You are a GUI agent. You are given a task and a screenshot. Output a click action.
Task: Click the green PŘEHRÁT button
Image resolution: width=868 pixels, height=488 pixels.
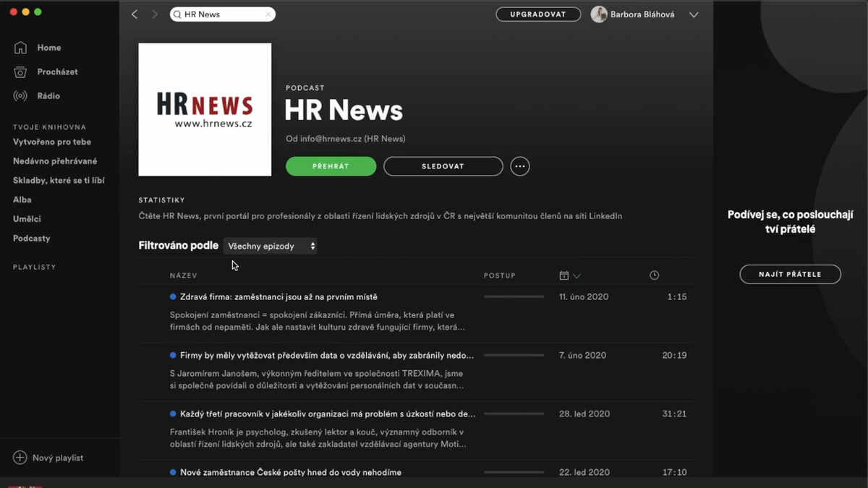pyautogui.click(x=331, y=166)
